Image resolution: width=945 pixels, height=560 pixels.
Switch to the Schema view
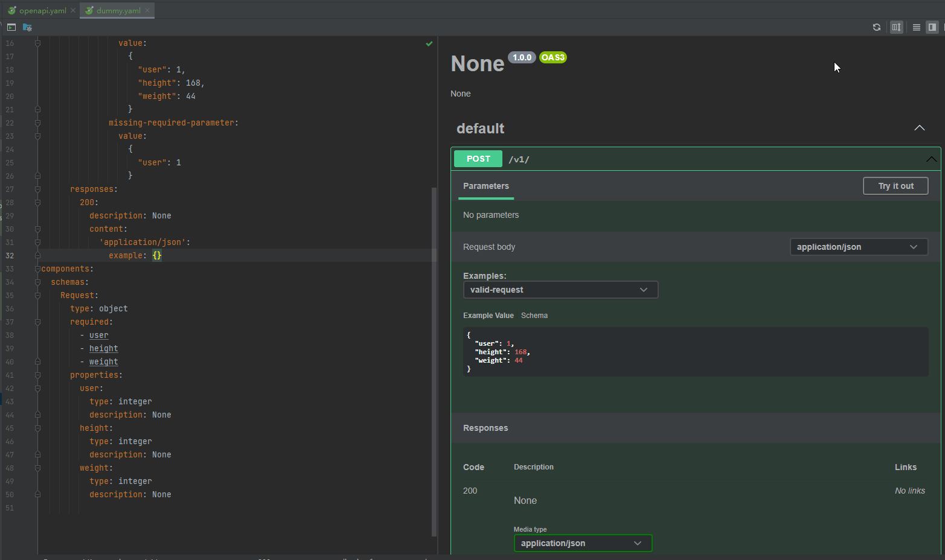click(x=534, y=316)
